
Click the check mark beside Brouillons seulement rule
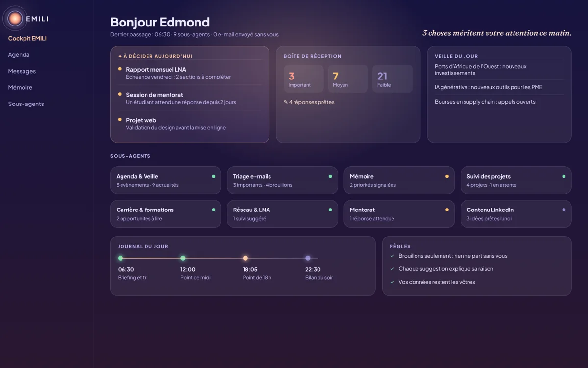pos(392,256)
